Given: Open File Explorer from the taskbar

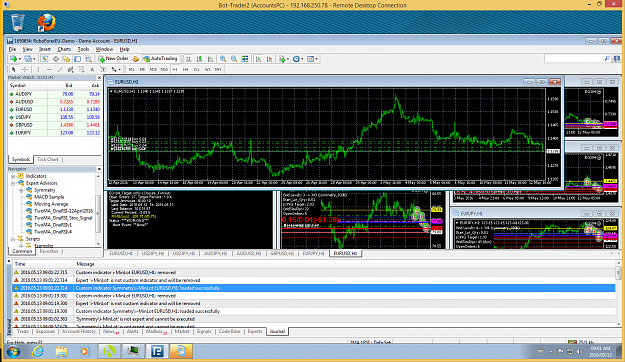Looking at the screenshot, I should tap(61, 351).
